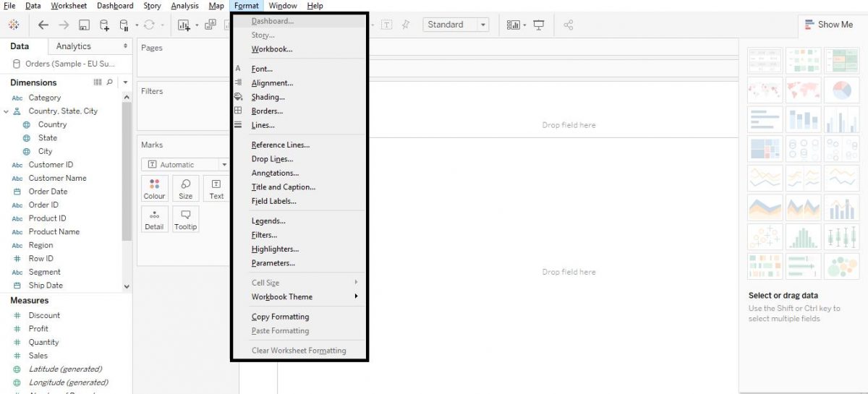The height and width of the screenshot is (394, 868).
Task: Click the view data grid icon in Dimensions
Action: (98, 82)
